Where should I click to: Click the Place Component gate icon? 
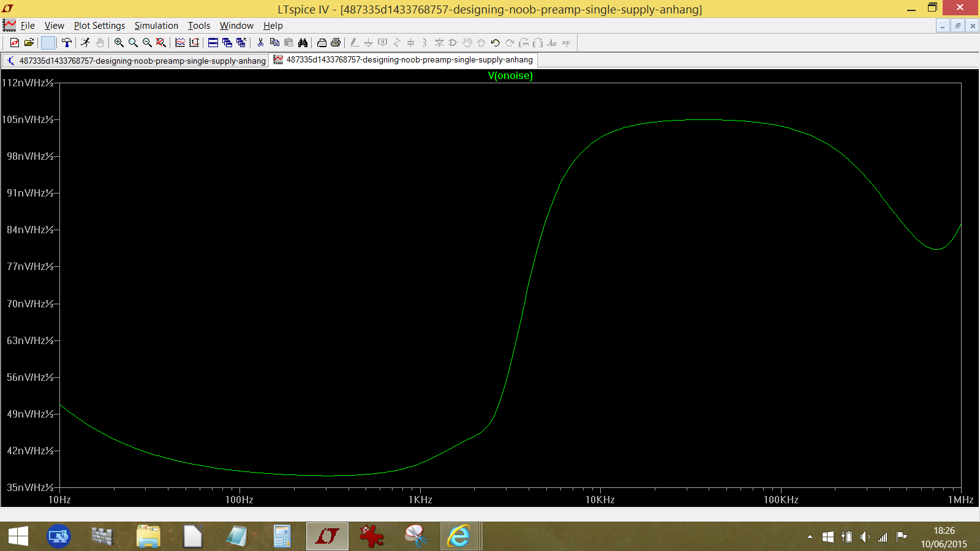click(x=453, y=43)
